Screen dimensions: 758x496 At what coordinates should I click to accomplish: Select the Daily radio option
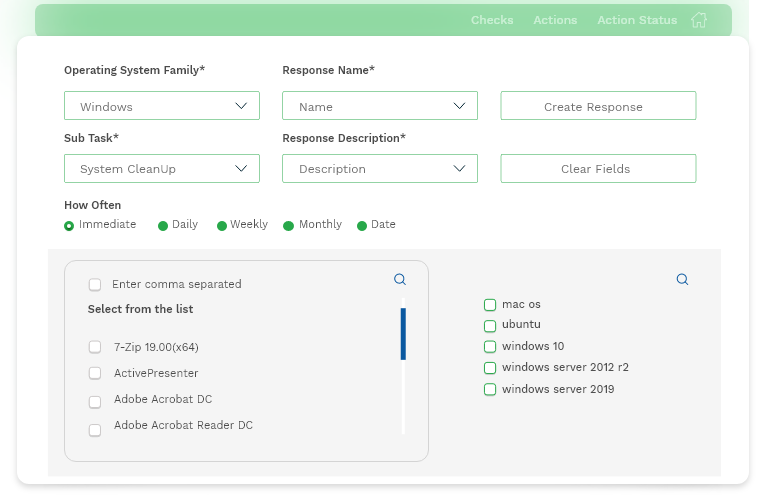pos(163,226)
